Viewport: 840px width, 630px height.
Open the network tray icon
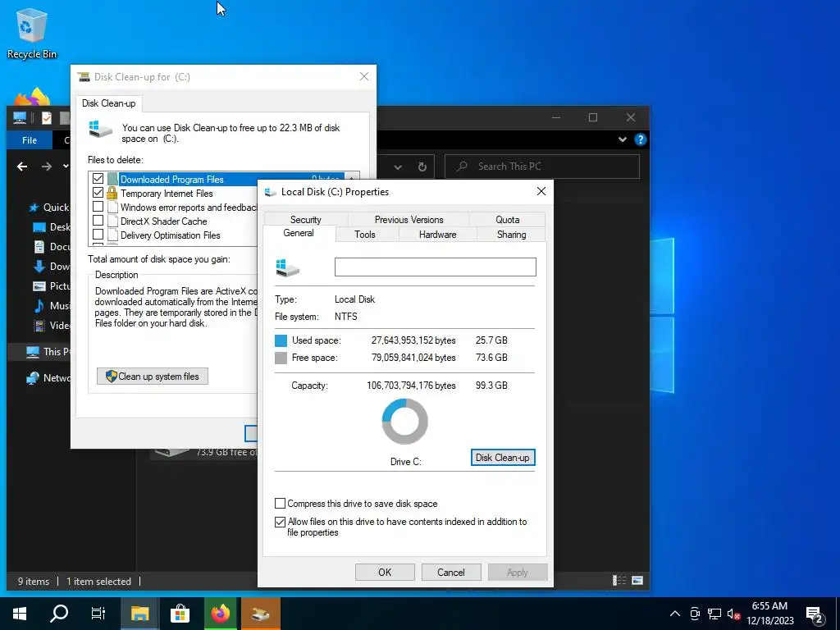coord(714,614)
